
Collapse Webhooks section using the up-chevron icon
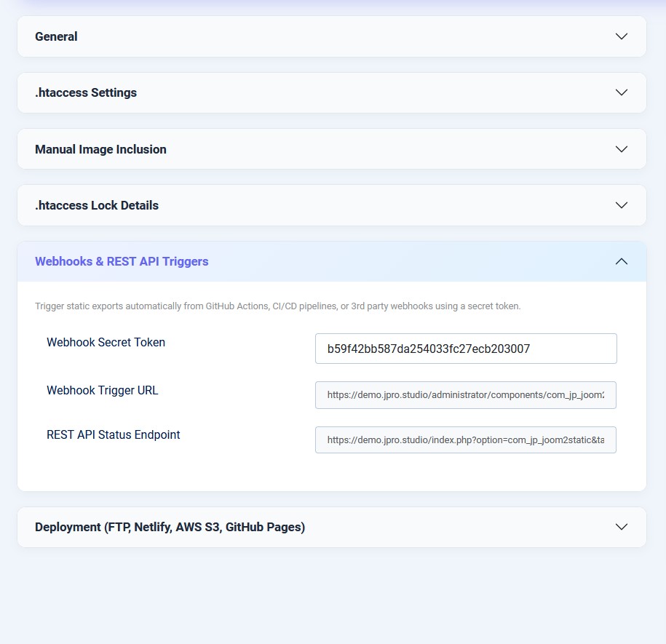pyautogui.click(x=621, y=261)
